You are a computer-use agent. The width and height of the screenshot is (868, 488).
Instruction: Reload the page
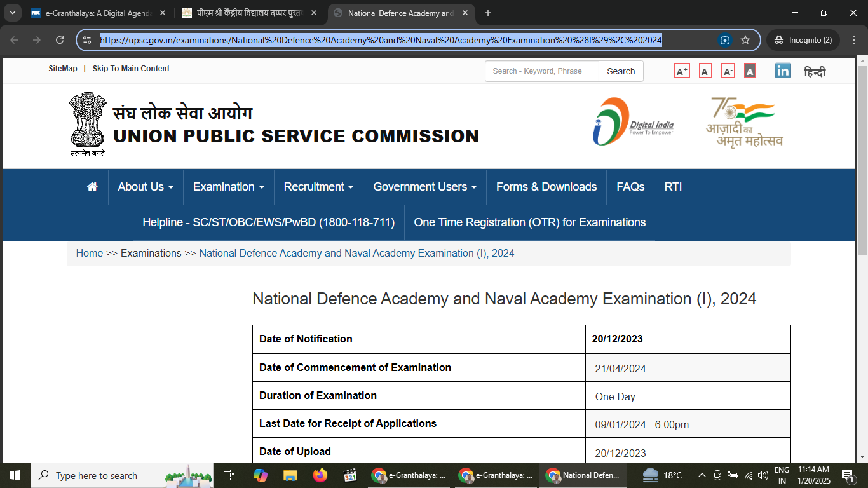pyautogui.click(x=60, y=40)
